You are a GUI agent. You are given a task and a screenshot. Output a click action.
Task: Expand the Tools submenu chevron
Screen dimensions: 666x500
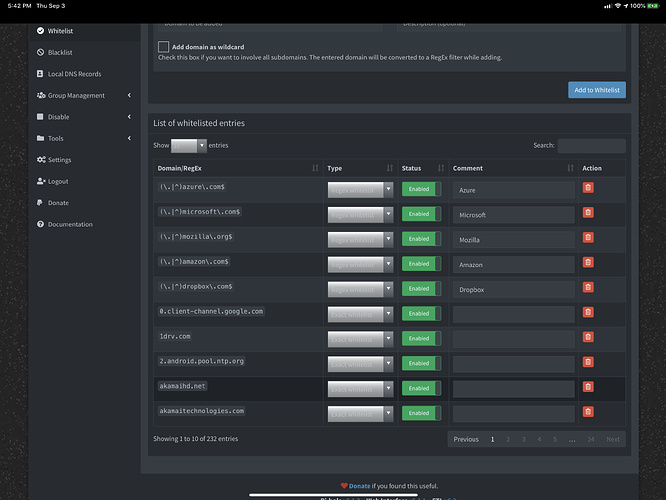pos(130,138)
